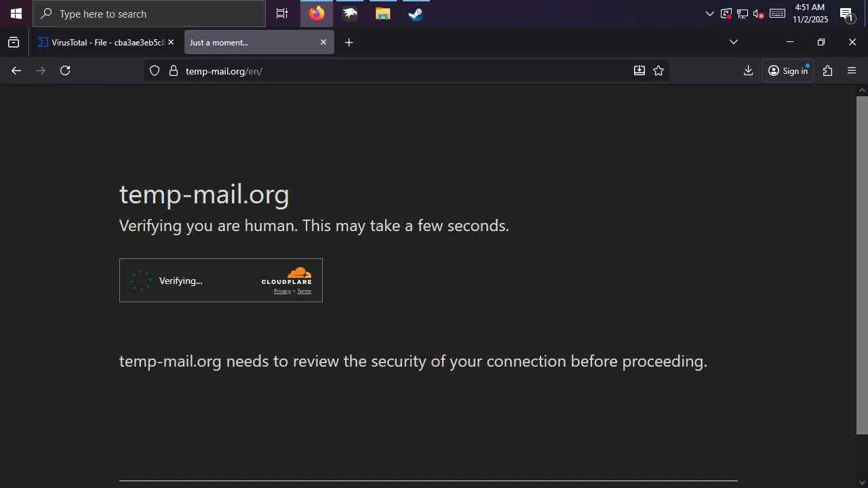The width and height of the screenshot is (868, 488).
Task: Open the Firefox downloads panel
Action: 748,70
